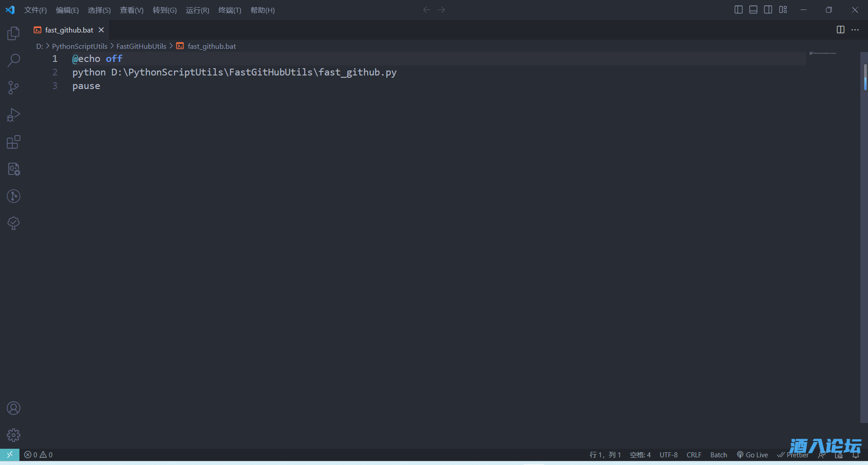
Task: Open the editor More Actions ellipsis menu
Action: (855, 30)
